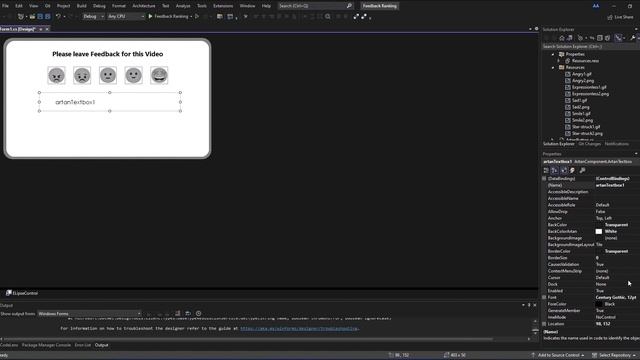The width and height of the screenshot is (640, 360).
Task: Open the designer troubleshooting guide link
Action: pyautogui.click(x=300, y=328)
